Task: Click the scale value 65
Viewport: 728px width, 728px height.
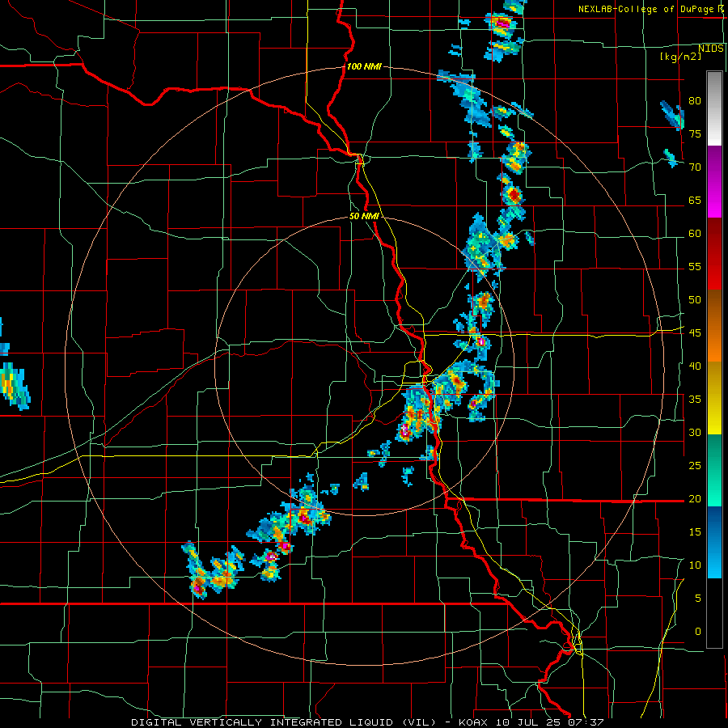Action: click(695, 200)
